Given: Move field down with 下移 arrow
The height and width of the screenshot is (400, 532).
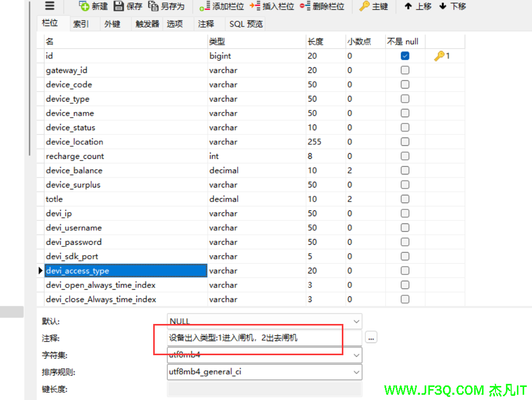Looking at the screenshot, I should (x=443, y=6).
